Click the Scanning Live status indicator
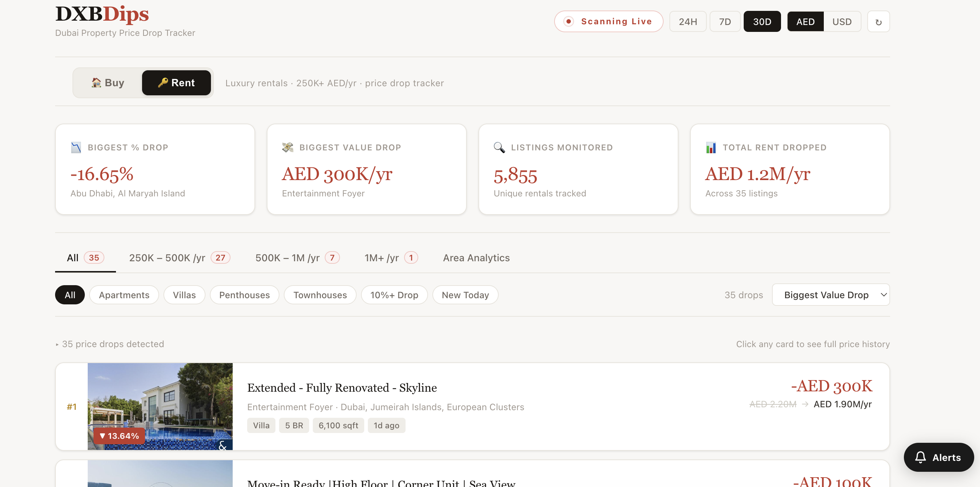The height and width of the screenshot is (487, 980). point(608,21)
